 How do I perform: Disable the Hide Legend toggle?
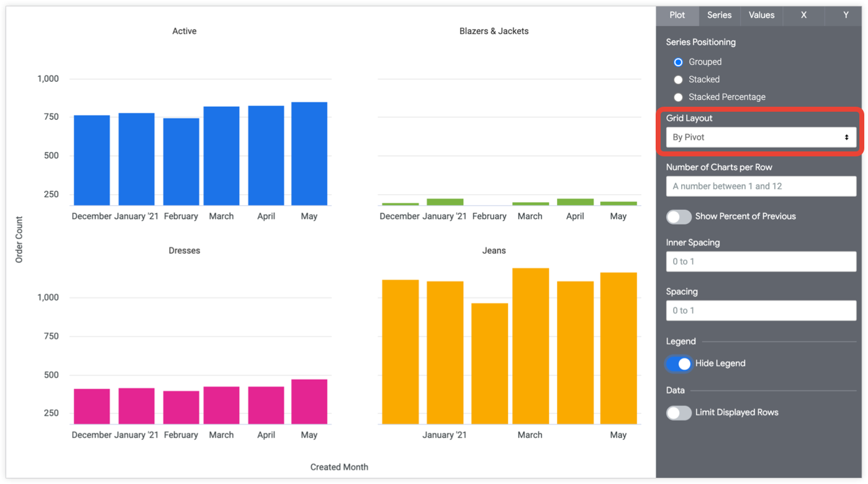pos(679,363)
